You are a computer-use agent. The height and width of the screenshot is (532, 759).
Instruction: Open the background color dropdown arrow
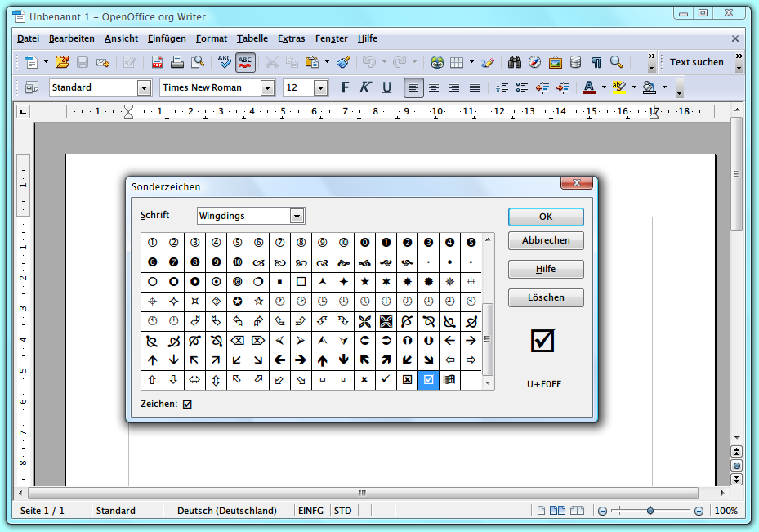coord(664,87)
